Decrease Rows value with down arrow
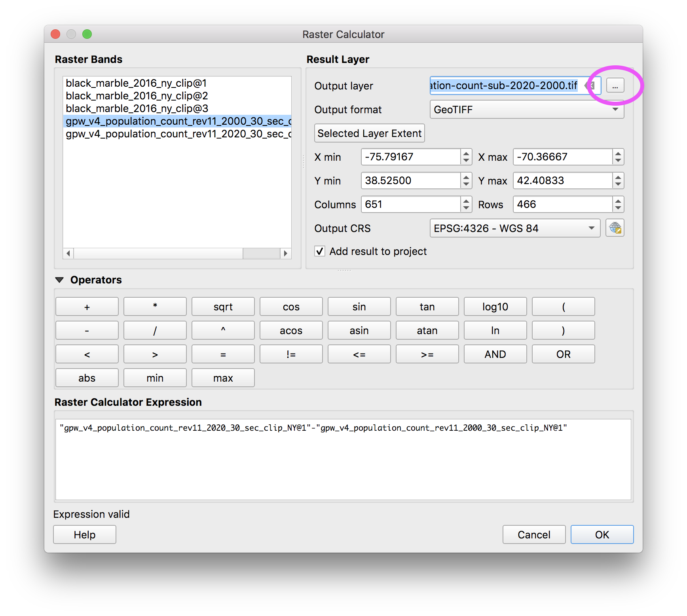 pyautogui.click(x=618, y=208)
